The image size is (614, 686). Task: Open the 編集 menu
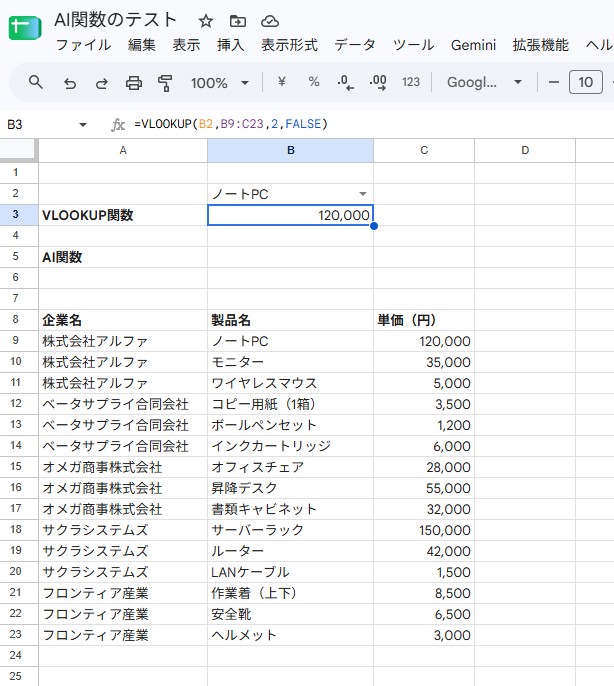142,45
